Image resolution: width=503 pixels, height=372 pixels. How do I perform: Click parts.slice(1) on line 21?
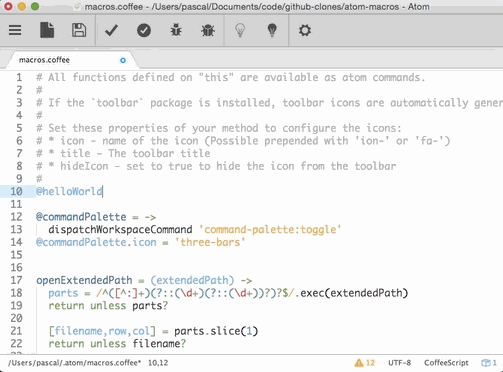pos(216,331)
